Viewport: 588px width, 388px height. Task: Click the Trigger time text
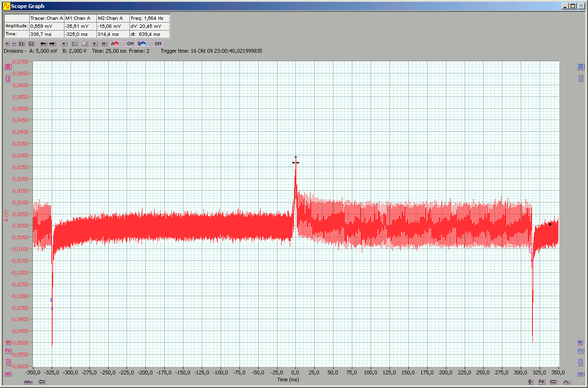pyautogui.click(x=211, y=51)
